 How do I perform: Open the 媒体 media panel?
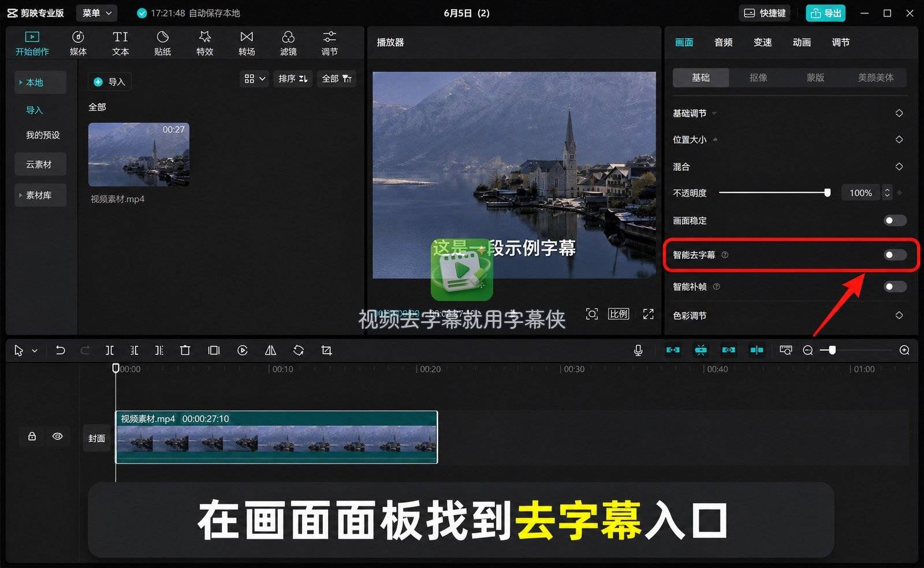click(x=78, y=43)
